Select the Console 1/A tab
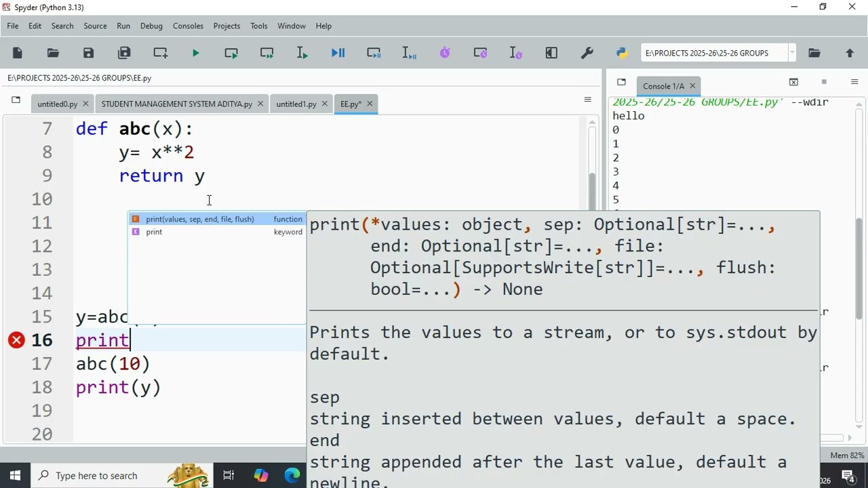 pos(663,86)
